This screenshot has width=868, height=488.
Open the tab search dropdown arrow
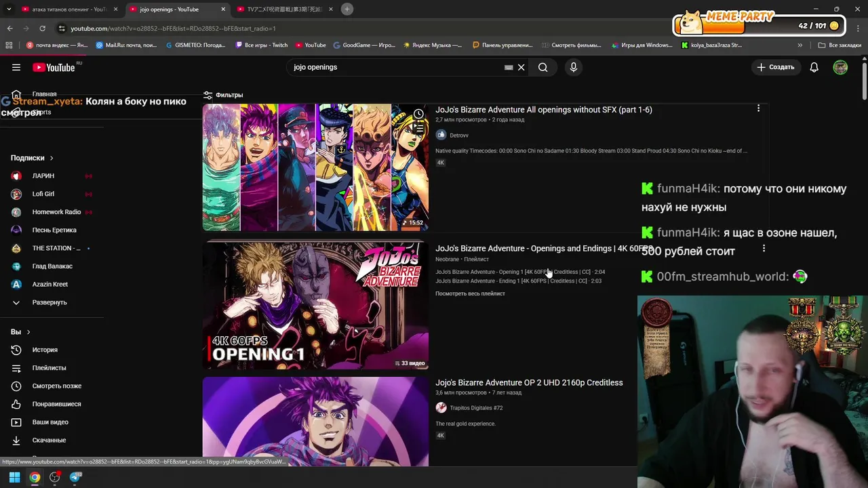click(x=7, y=9)
